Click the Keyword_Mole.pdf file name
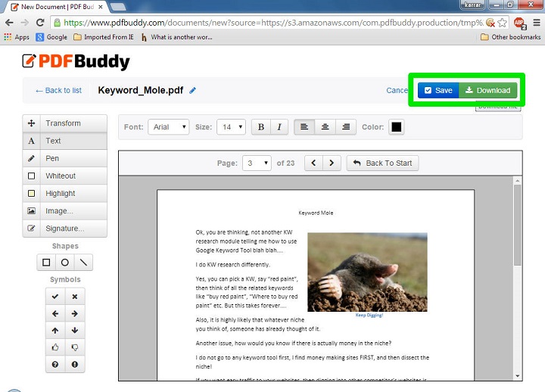 pos(141,90)
